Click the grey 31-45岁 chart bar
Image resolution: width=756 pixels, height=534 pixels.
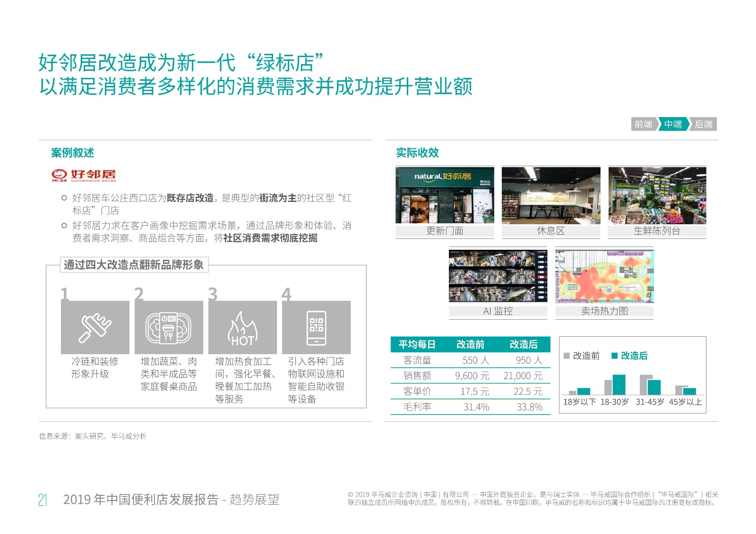pyautogui.click(x=644, y=384)
